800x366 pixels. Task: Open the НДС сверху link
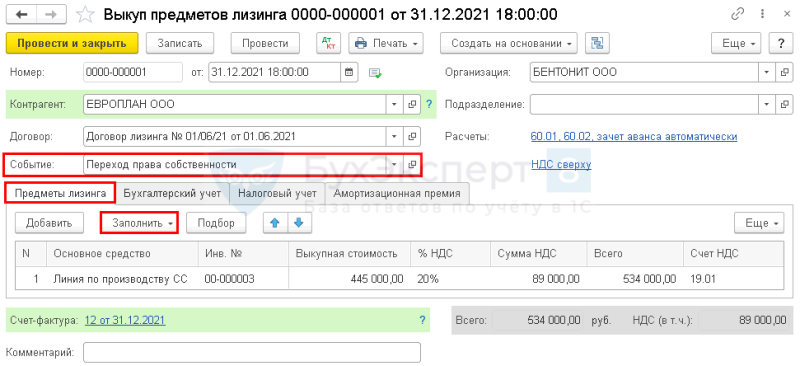(561, 164)
